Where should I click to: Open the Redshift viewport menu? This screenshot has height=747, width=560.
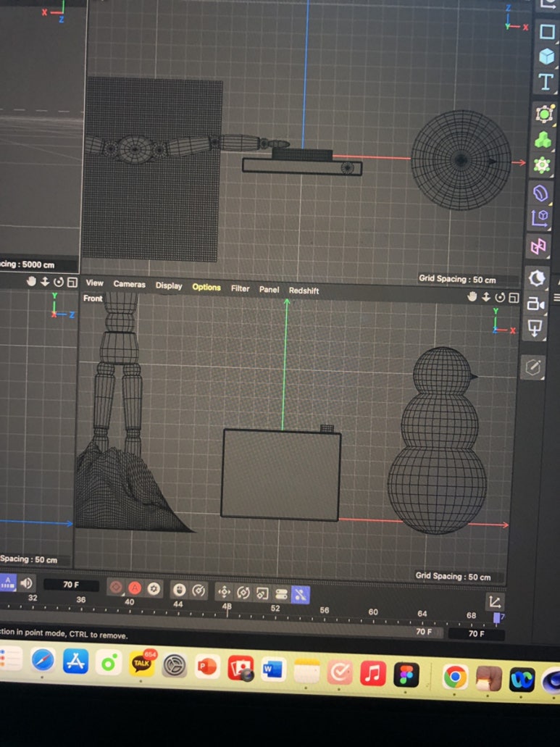pos(304,291)
